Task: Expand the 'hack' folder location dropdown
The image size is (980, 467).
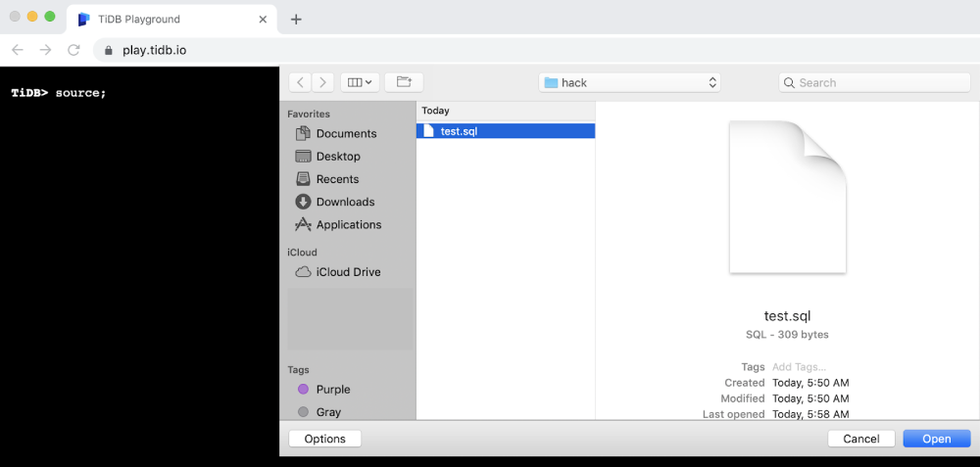Action: (x=630, y=83)
